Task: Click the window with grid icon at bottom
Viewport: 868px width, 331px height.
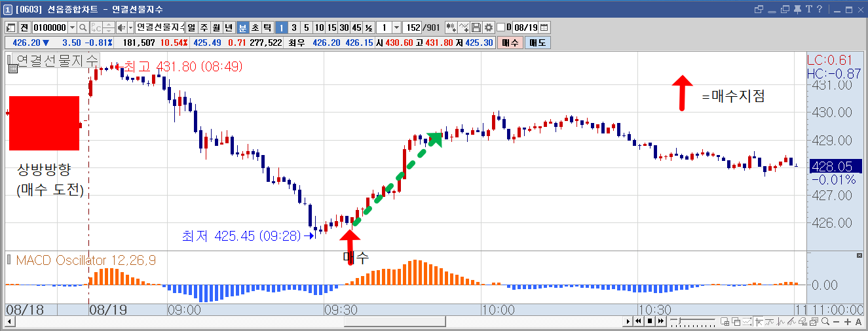Action: [x=725, y=321]
